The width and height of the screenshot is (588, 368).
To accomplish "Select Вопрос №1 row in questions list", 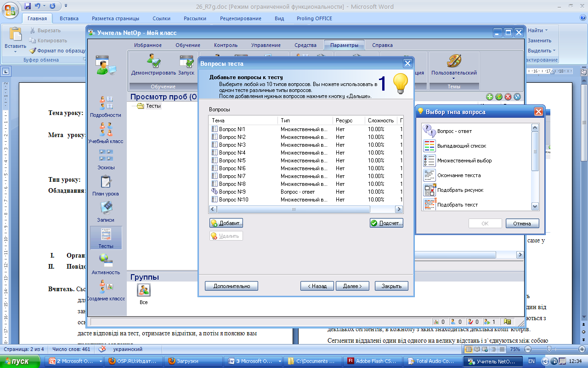I will coord(305,129).
